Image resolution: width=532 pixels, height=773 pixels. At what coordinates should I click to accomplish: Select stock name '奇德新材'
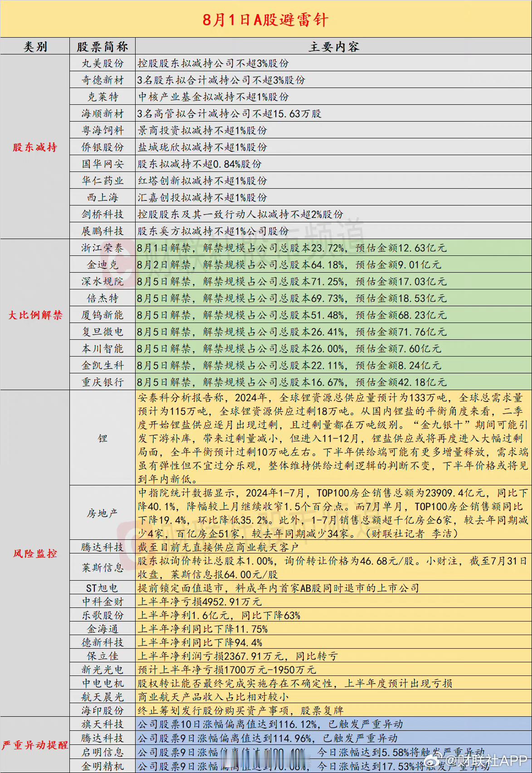[102, 80]
